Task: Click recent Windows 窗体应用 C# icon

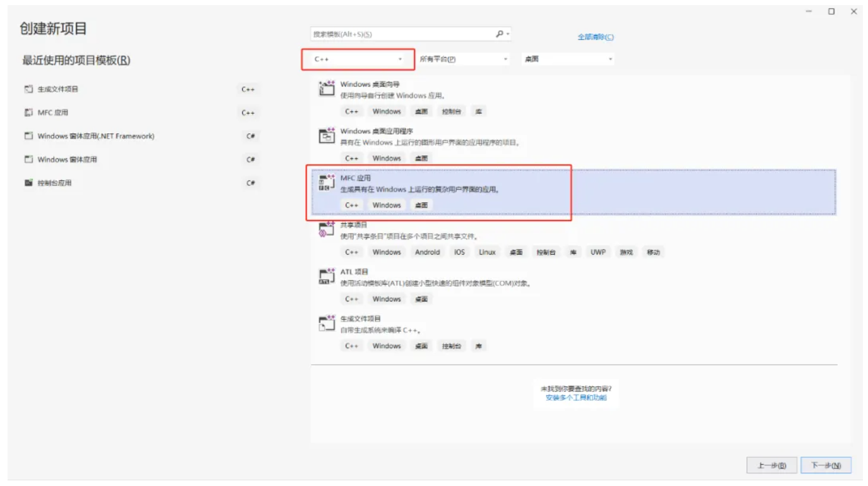Action: coord(28,159)
